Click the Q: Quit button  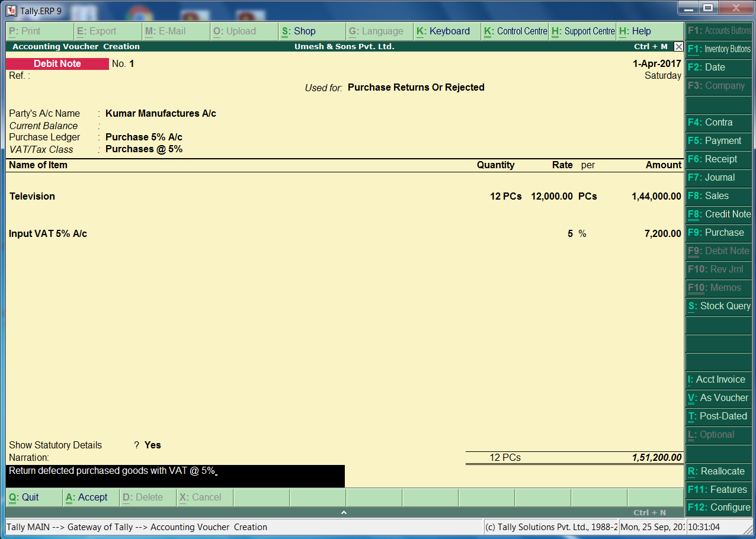pyautogui.click(x=34, y=498)
